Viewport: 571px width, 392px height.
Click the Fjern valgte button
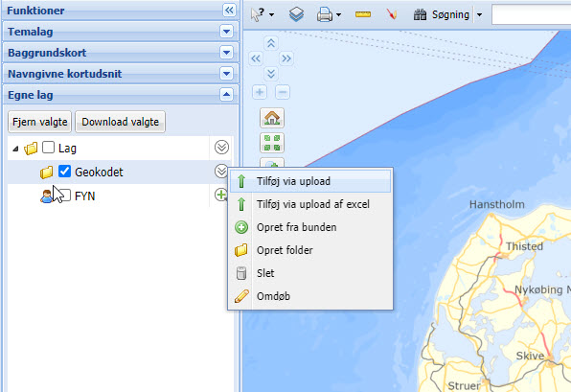click(x=39, y=122)
